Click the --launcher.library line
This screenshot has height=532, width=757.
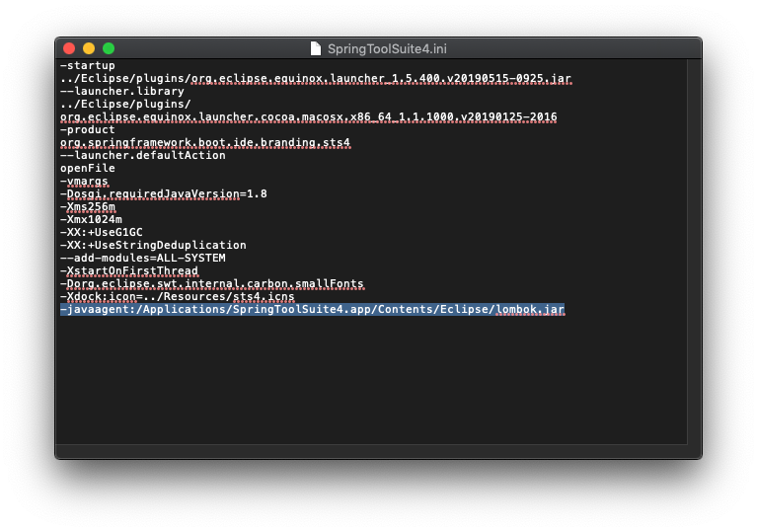122,91
